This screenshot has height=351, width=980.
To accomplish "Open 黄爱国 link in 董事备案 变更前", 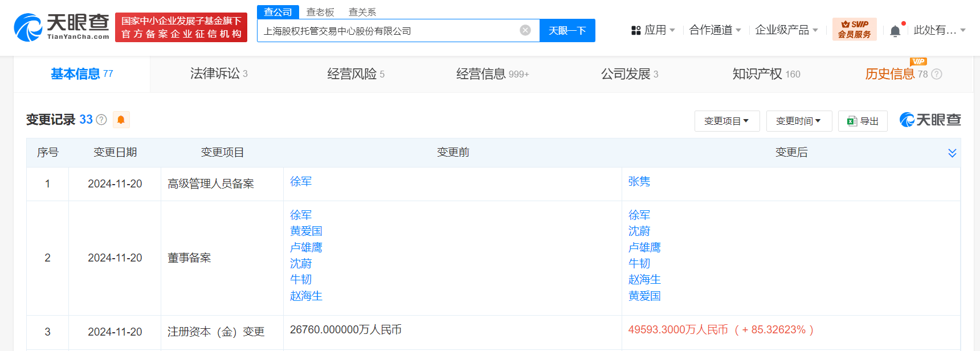I will (306, 231).
